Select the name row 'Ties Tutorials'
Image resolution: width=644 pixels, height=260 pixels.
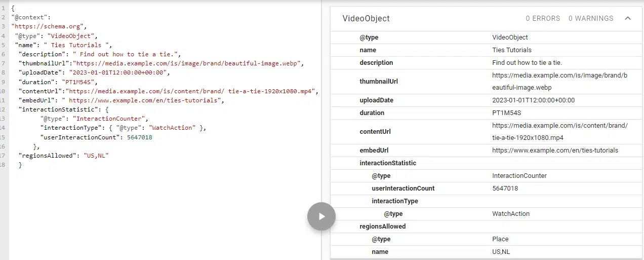(x=486, y=50)
